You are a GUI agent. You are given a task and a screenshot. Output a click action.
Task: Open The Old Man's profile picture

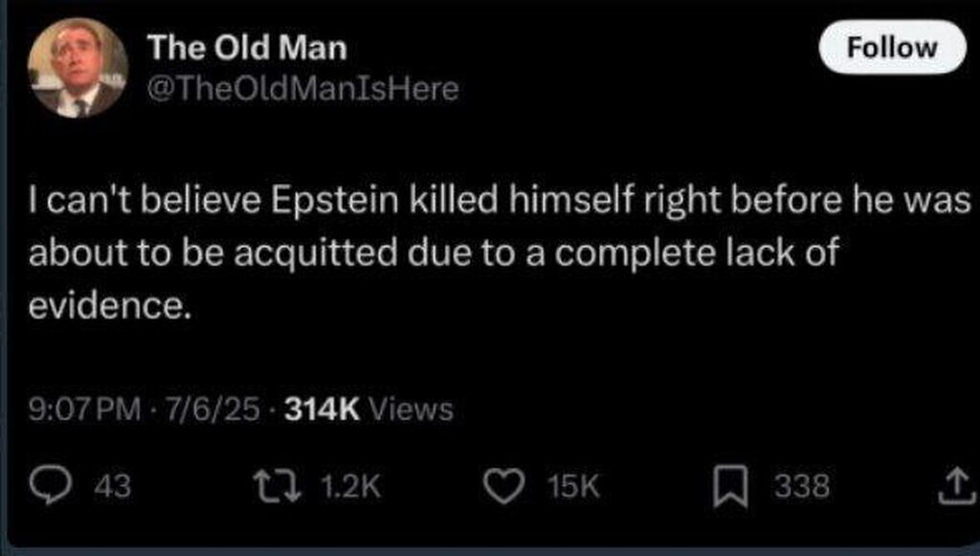click(77, 68)
